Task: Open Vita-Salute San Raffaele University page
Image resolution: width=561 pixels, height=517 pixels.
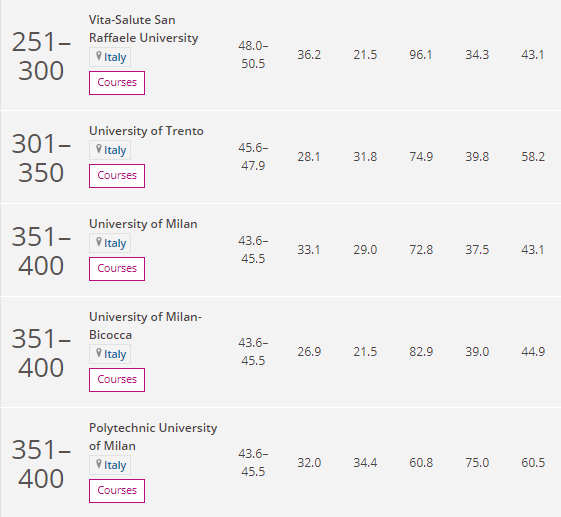Action: click(x=143, y=29)
